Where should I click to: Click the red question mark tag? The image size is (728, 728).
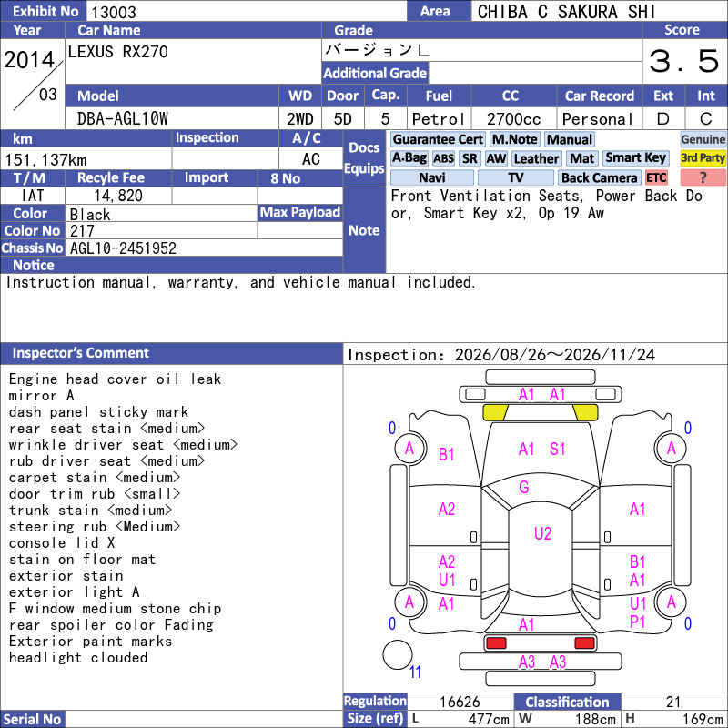pyautogui.click(x=703, y=177)
